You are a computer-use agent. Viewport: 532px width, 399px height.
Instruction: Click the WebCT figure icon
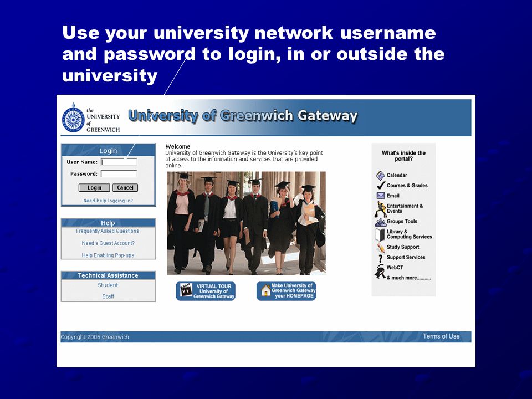pyautogui.click(x=380, y=272)
